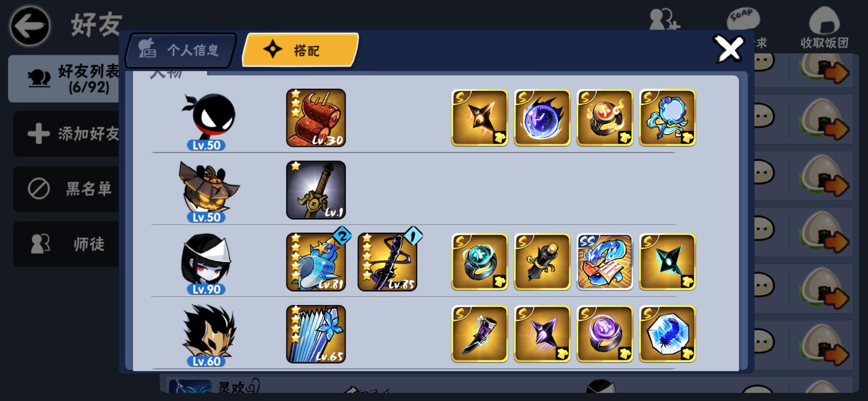Tap the blue gourd weapon Lv.81
Viewport: 868px width, 401px height.
point(316,262)
